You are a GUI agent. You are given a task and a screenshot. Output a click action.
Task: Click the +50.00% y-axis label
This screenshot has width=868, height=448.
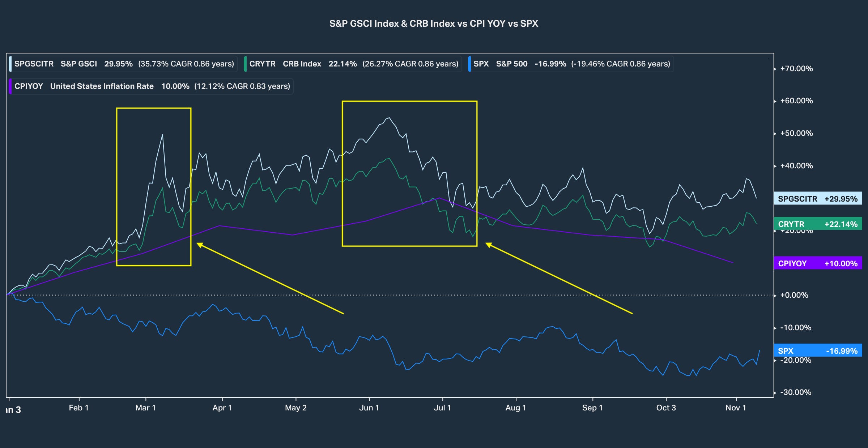(796, 133)
